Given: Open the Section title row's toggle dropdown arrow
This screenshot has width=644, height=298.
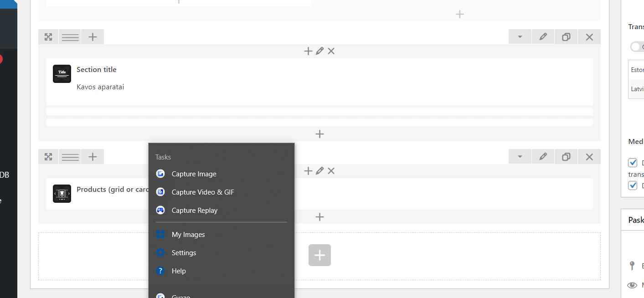Looking at the screenshot, I should [520, 37].
